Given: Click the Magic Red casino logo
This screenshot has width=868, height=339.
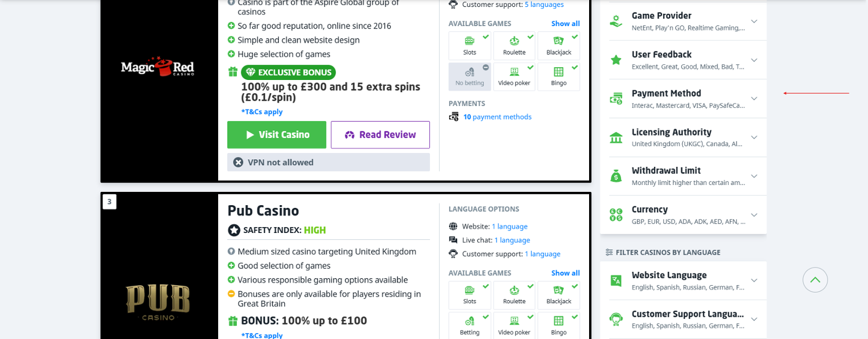Looking at the screenshot, I should point(159,67).
